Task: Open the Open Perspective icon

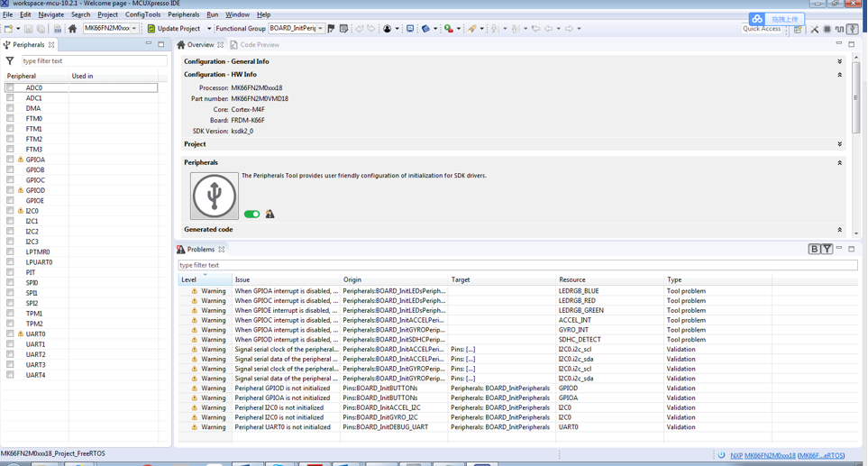Action: click(x=798, y=30)
